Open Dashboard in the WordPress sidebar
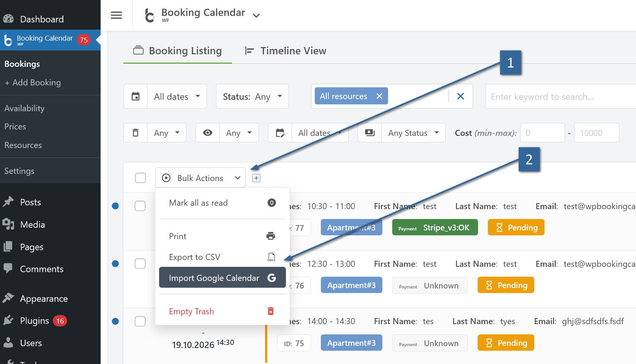Viewport: 636px width, 364px height. (50, 19)
